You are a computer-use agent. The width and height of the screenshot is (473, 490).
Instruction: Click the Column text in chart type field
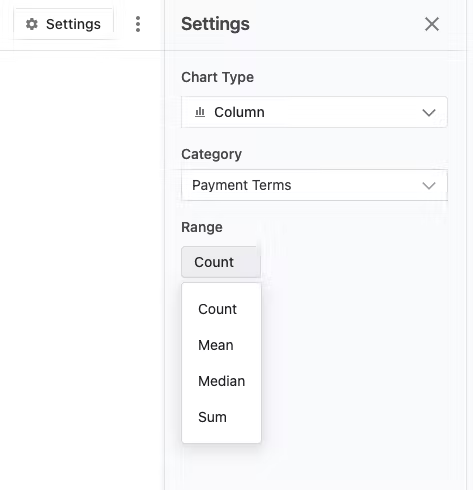pos(239,112)
